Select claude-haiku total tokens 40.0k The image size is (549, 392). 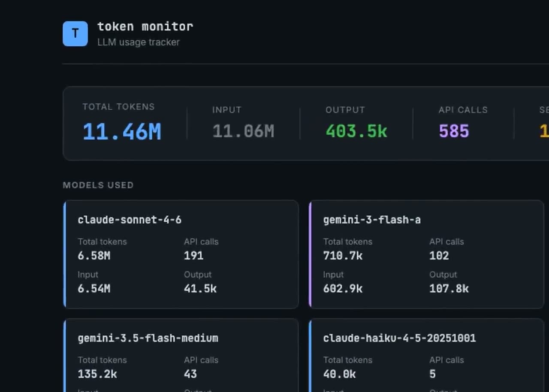[x=339, y=374]
